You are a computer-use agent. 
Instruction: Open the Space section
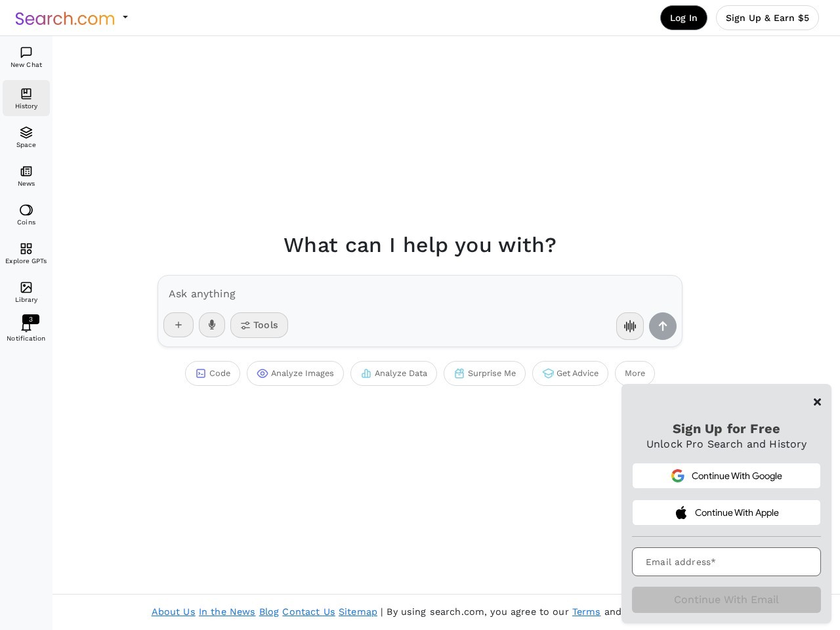click(x=26, y=137)
